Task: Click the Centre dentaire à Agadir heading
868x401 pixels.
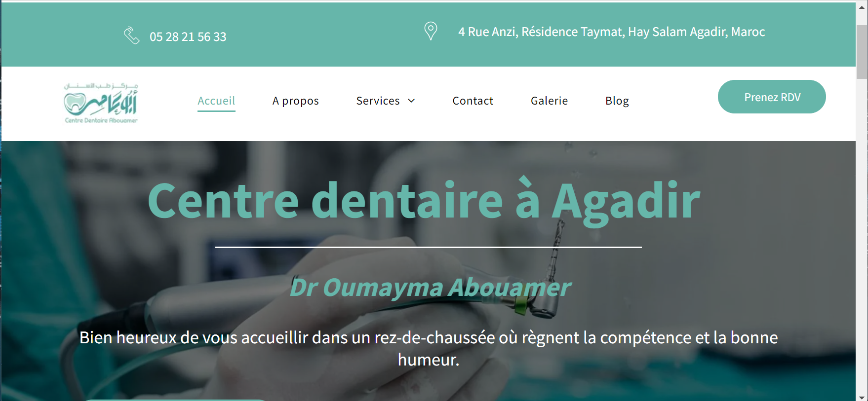Action: (x=424, y=201)
